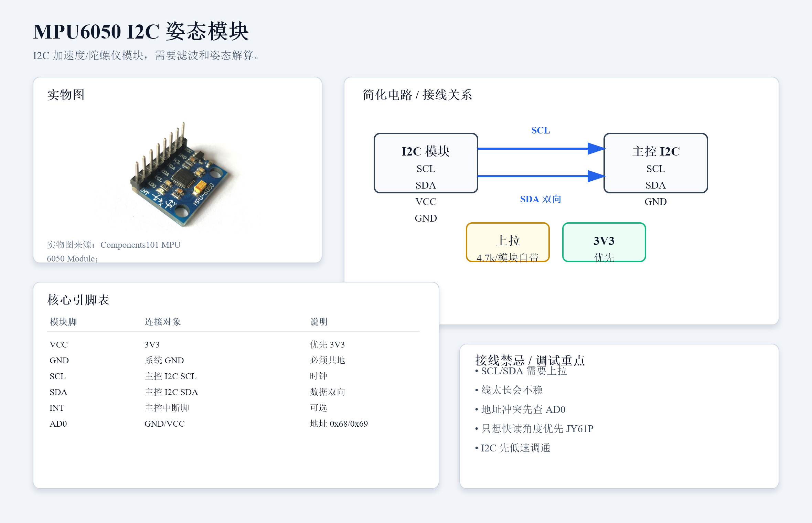The width and height of the screenshot is (812, 523).
Task: Click the "模块脚" column header
Action: (63, 322)
